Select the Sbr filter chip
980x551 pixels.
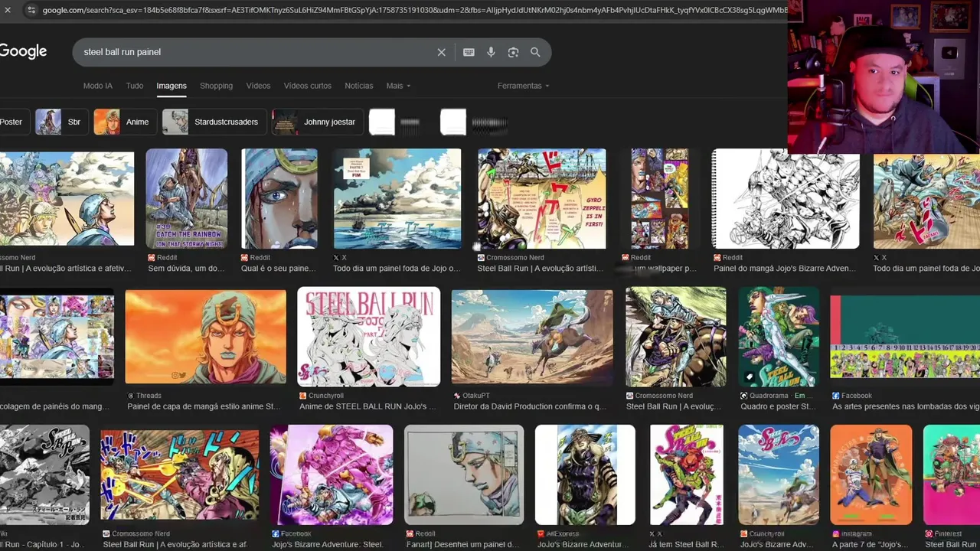coord(62,122)
